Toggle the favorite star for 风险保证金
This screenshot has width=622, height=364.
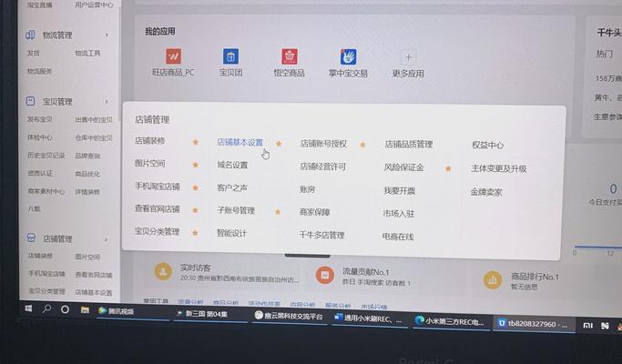pos(448,169)
